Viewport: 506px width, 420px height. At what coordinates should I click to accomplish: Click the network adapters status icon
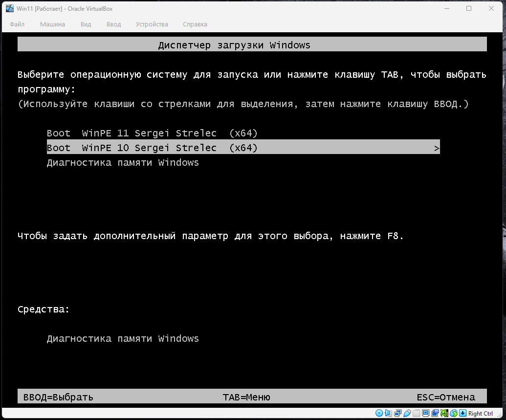[398, 413]
